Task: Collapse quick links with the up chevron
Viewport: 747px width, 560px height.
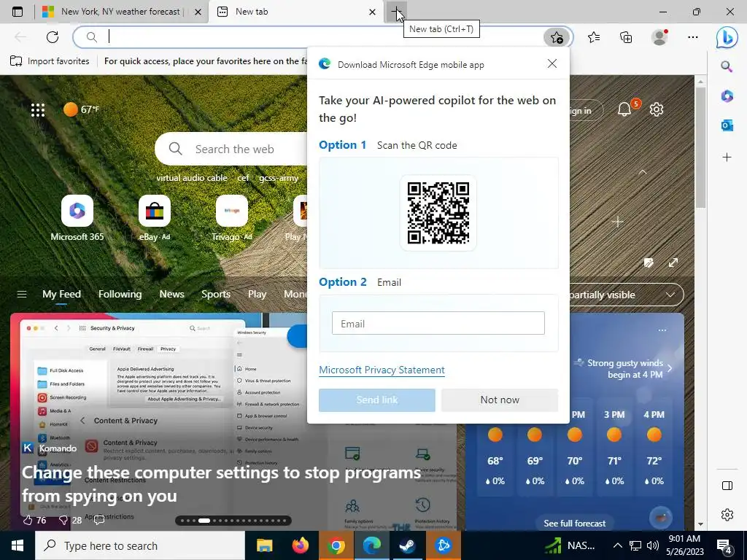Action: tap(642, 172)
